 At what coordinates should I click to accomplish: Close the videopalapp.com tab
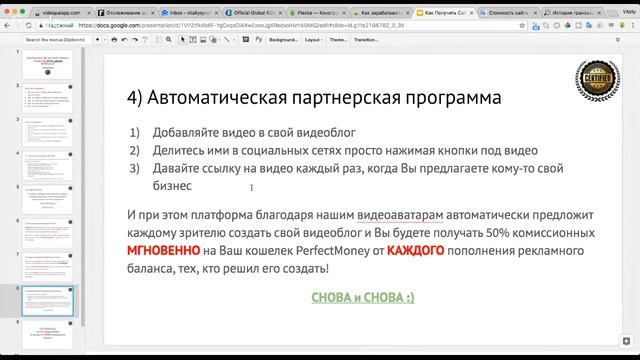click(x=89, y=13)
